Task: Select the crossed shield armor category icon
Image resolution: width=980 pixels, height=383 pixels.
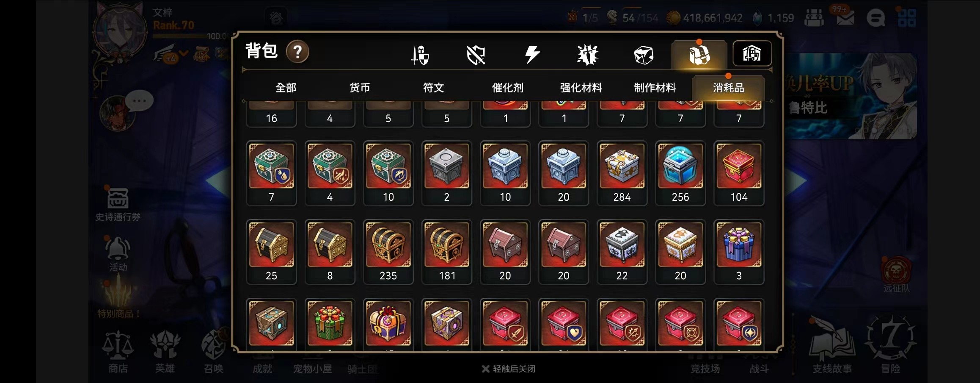Action: (x=476, y=55)
